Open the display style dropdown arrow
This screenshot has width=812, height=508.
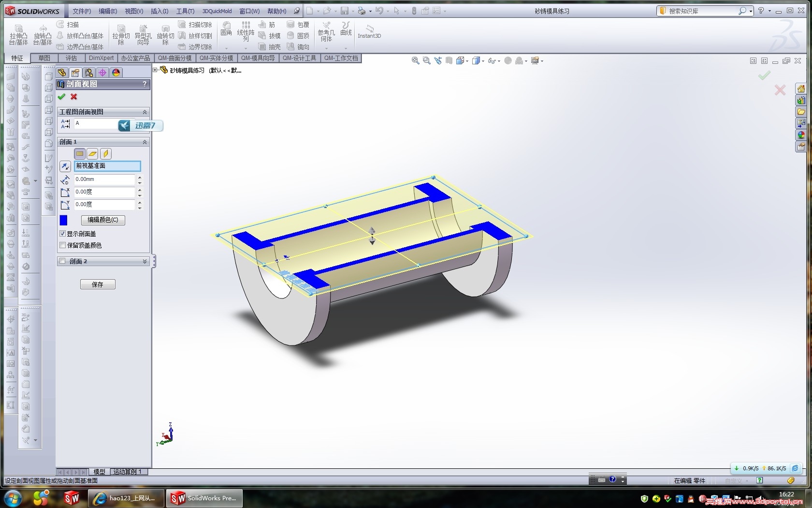pos(483,61)
